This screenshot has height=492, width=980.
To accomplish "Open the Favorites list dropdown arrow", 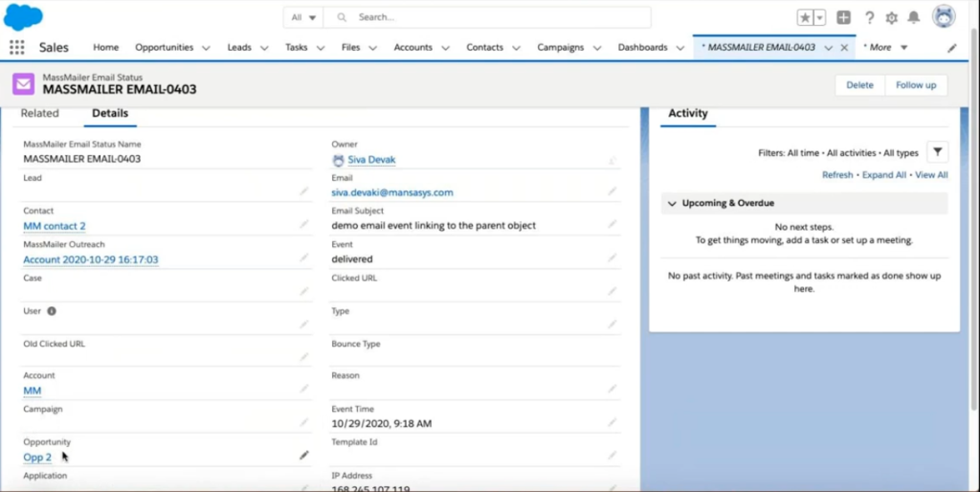I will pyautogui.click(x=819, y=17).
